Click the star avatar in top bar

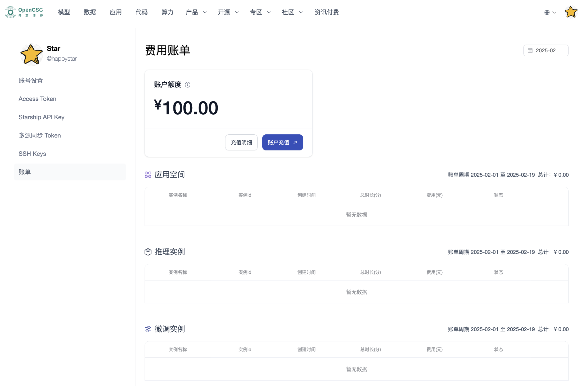(x=571, y=12)
